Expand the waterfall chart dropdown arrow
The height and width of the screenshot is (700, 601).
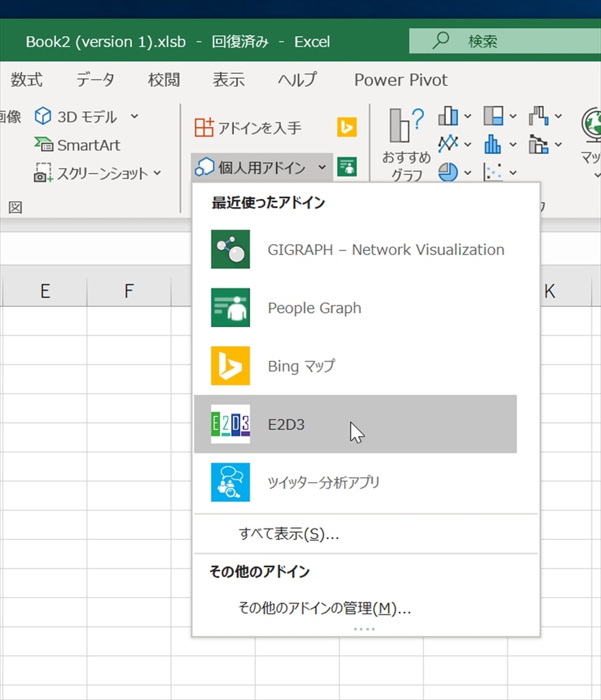coord(558,116)
